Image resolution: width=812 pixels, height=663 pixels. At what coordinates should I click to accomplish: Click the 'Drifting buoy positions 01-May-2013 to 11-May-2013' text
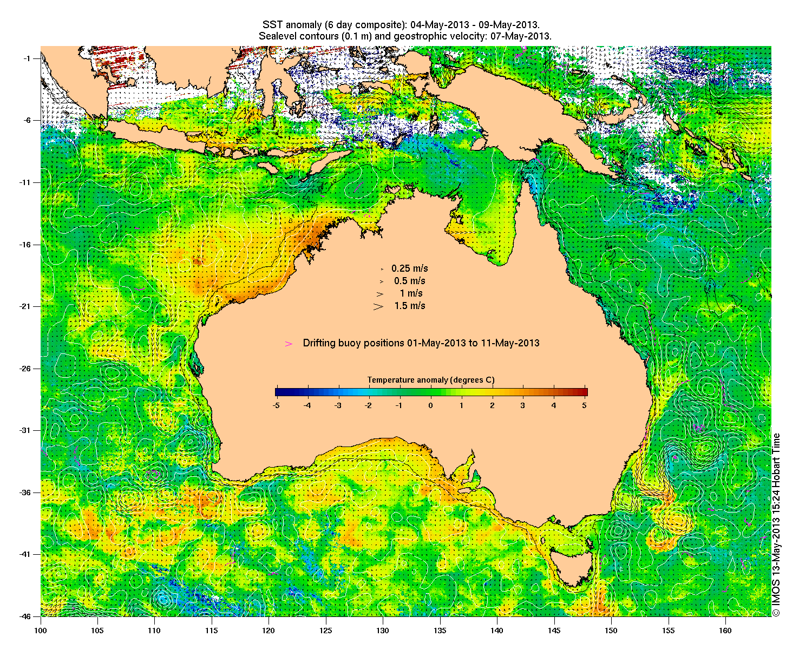click(x=421, y=343)
